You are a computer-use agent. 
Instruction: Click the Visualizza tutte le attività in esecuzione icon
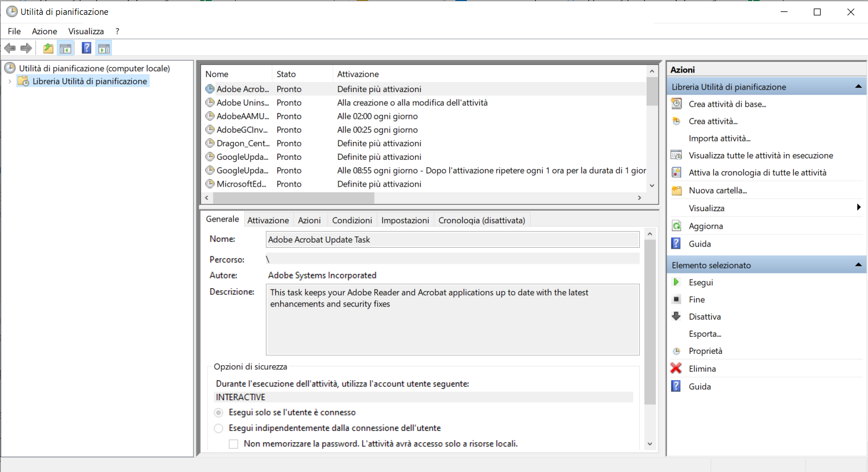coord(676,155)
